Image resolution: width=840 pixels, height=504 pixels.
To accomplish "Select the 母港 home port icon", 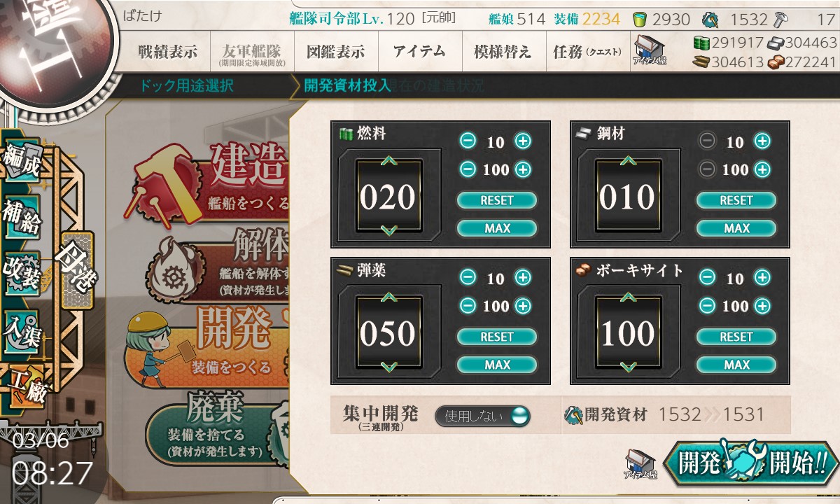I will pos(76,270).
